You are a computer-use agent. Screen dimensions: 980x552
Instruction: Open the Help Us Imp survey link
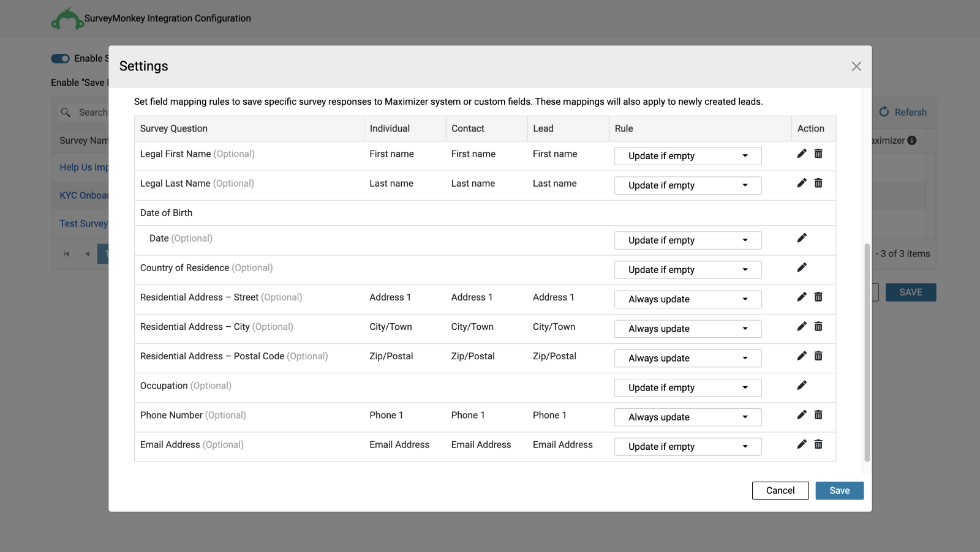84,167
